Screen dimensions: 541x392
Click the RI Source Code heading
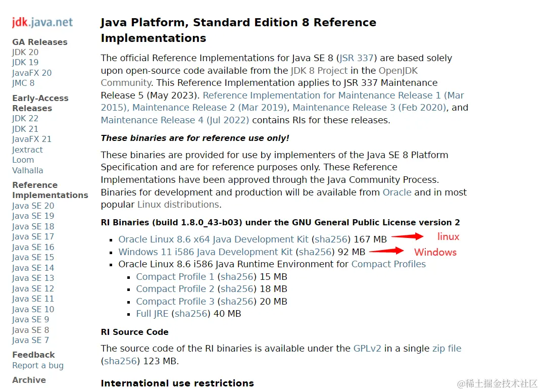pos(134,332)
